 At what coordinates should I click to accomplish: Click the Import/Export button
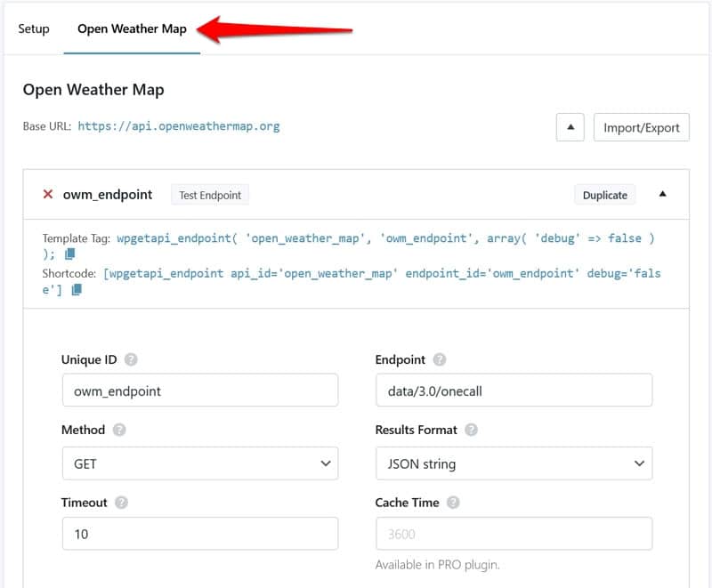641,127
